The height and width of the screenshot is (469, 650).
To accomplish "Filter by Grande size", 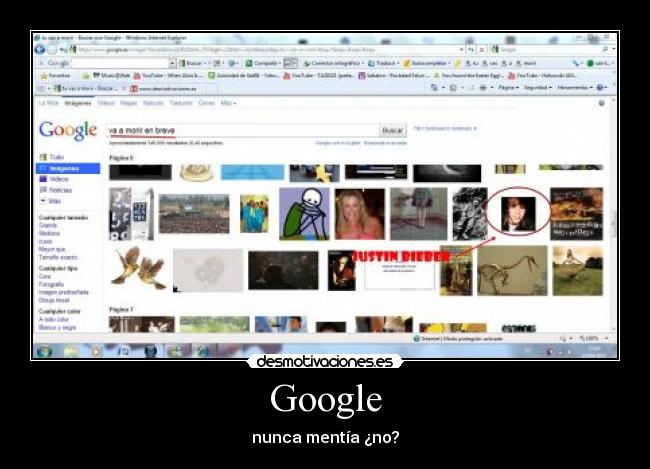I will 48,225.
